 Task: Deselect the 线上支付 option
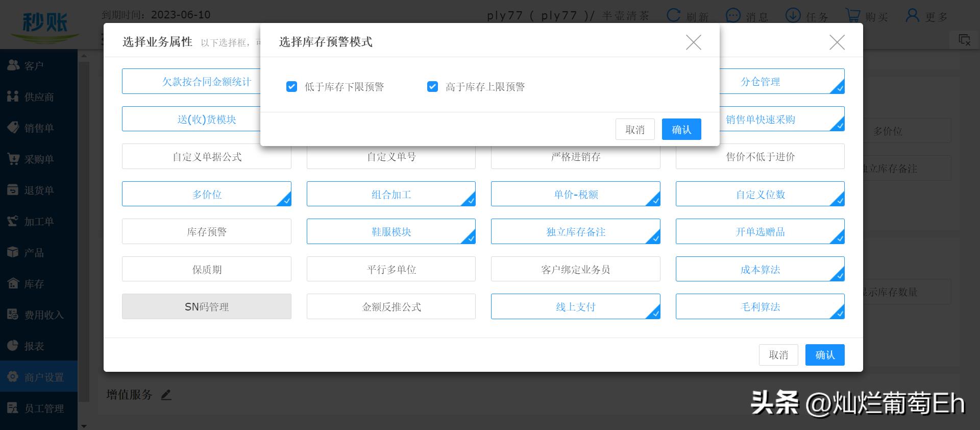coord(576,306)
